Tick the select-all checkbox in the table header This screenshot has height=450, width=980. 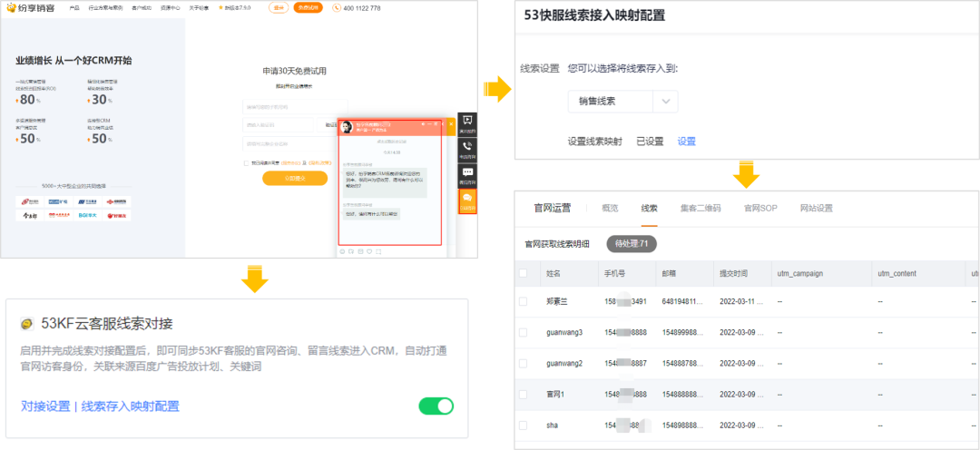point(524,273)
